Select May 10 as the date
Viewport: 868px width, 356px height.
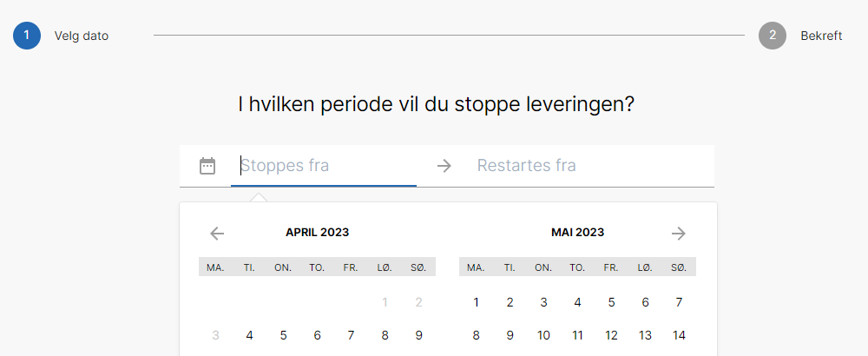click(x=543, y=335)
